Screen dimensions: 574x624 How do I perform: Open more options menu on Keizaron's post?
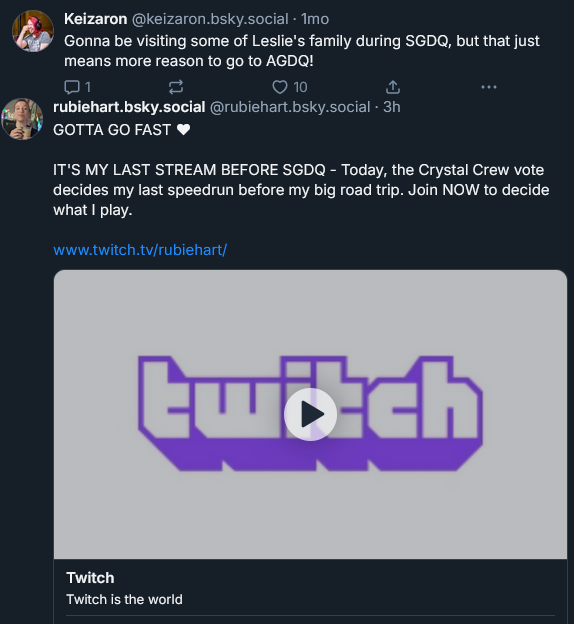coord(489,87)
